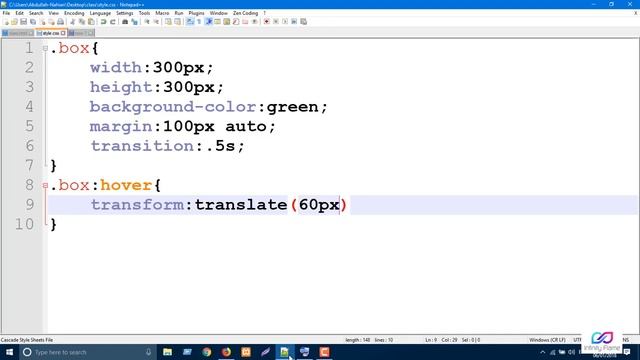
Task: Toggle synchronized vertical scrolling icon
Action: point(168,22)
